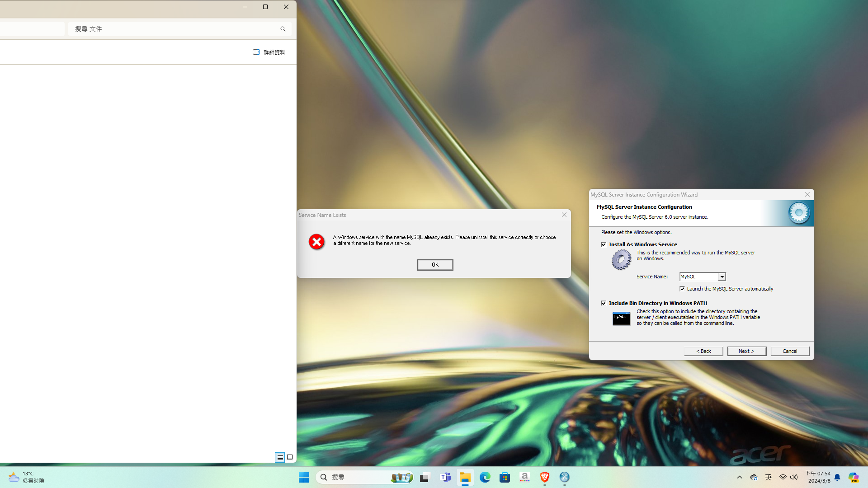Switch Explorer to details list view
Screen dimensions: 868x488
tap(280, 457)
